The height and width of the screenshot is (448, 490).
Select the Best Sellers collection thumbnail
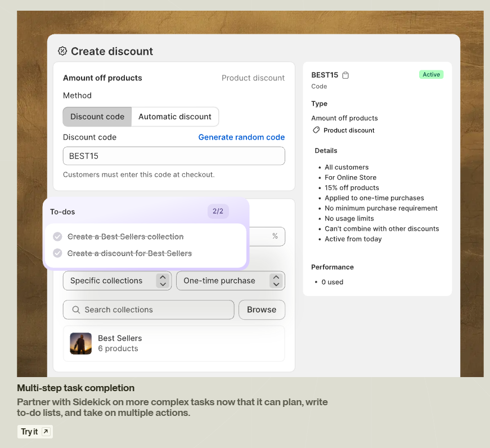[80, 342]
